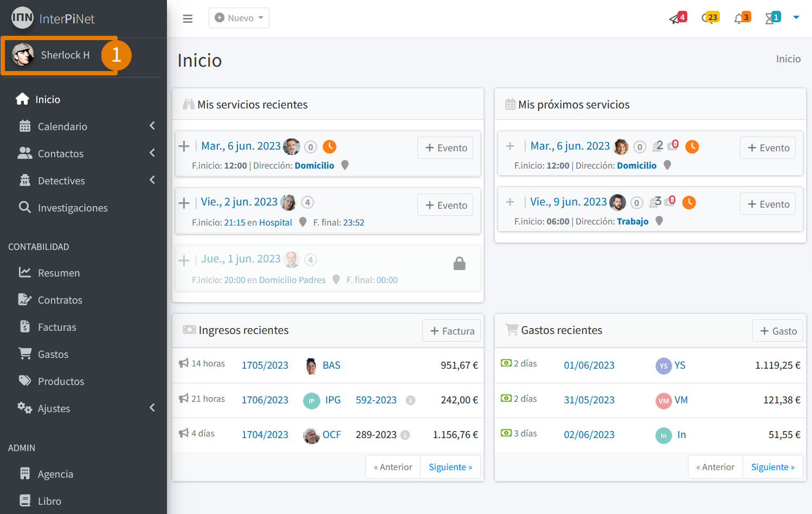
Task: Click the Calendario calendar icon
Action: click(x=25, y=126)
